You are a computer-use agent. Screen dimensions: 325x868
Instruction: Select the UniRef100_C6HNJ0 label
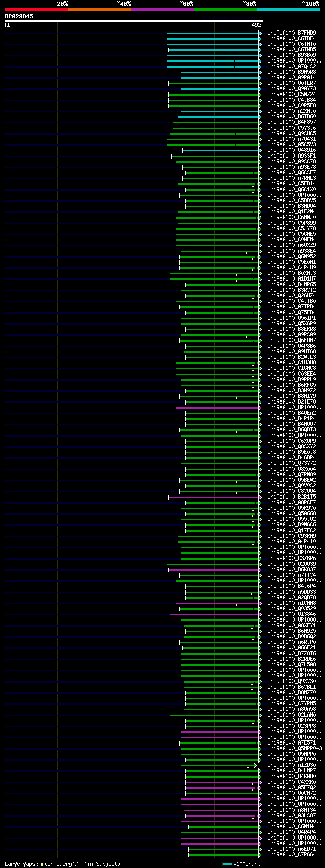click(291, 217)
